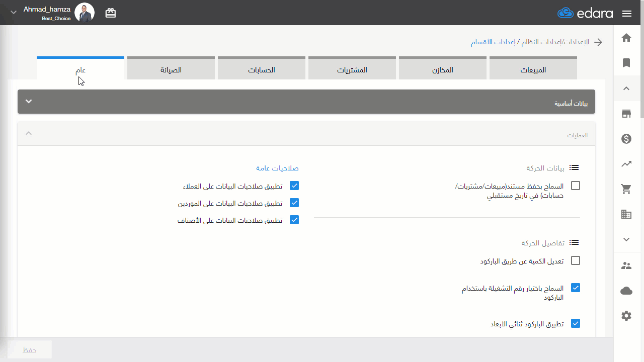This screenshot has height=362, width=644.
Task: Open the people icon in sidebar
Action: [x=626, y=265]
